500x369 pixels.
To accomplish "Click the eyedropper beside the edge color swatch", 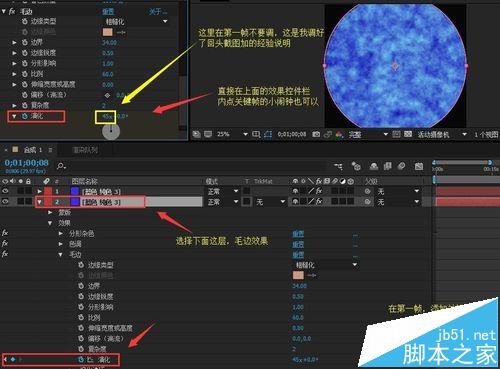I will click(x=121, y=32).
